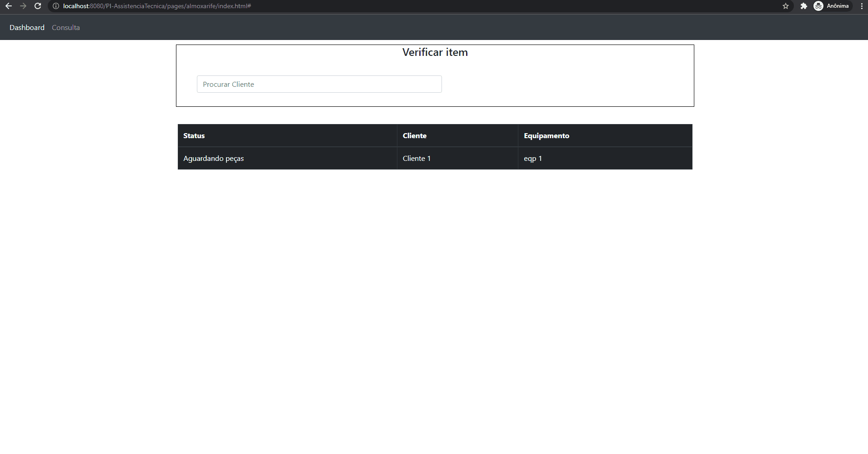Image resolution: width=868 pixels, height=454 pixels.
Task: Click the browser address bar URL
Action: (157, 6)
